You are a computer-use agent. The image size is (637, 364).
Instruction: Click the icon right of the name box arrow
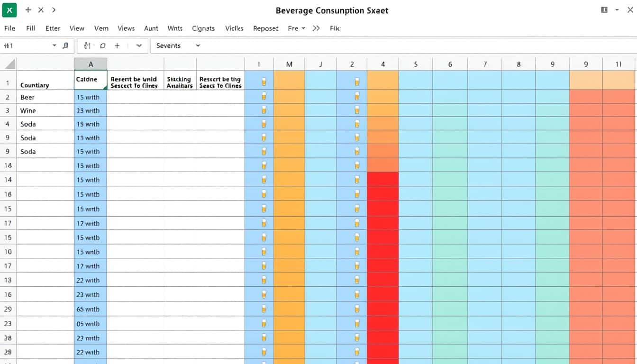(65, 45)
